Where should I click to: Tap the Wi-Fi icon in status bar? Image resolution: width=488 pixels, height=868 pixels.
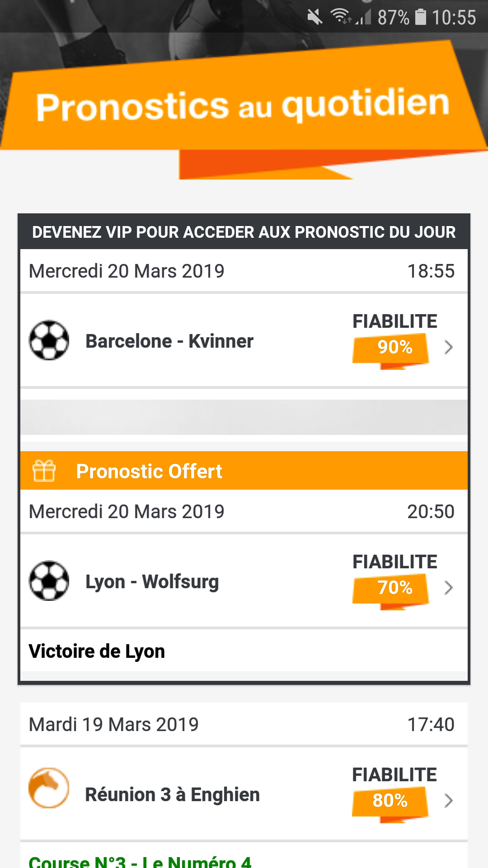point(341,17)
